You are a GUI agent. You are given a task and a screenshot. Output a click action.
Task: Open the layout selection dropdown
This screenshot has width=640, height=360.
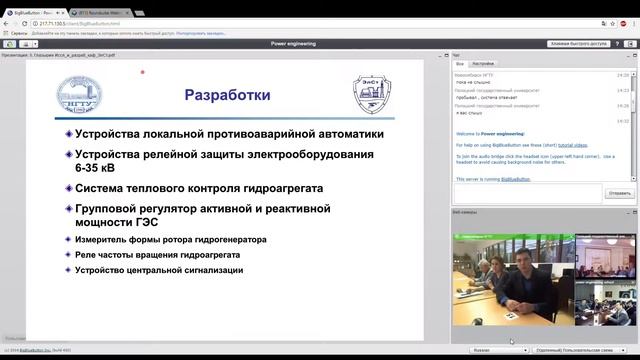tap(580, 350)
